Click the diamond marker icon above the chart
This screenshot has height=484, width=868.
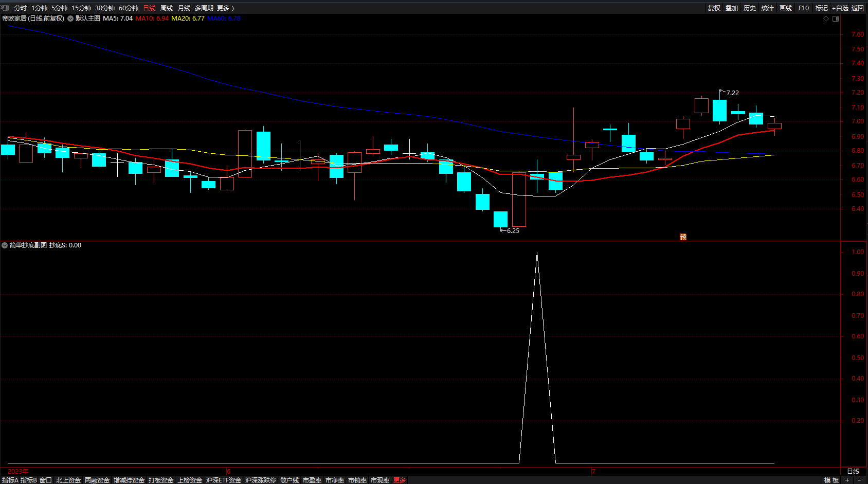pos(826,19)
